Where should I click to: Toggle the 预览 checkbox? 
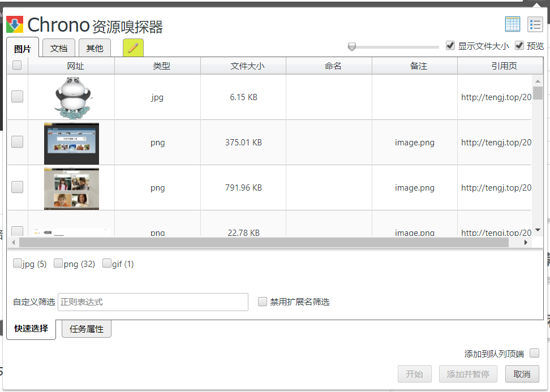(519, 46)
